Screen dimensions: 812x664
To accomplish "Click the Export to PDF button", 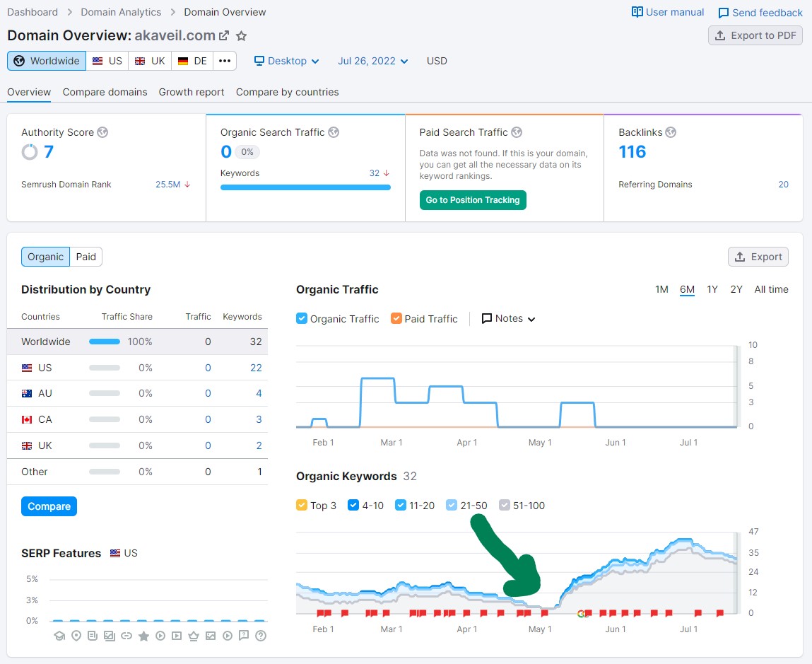I will pyautogui.click(x=755, y=35).
